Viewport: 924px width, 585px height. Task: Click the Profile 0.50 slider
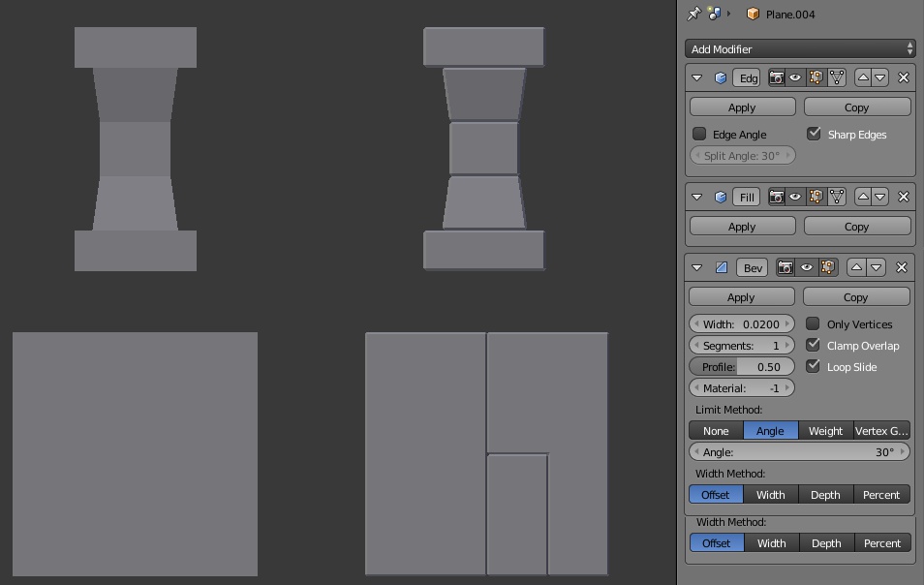742,366
